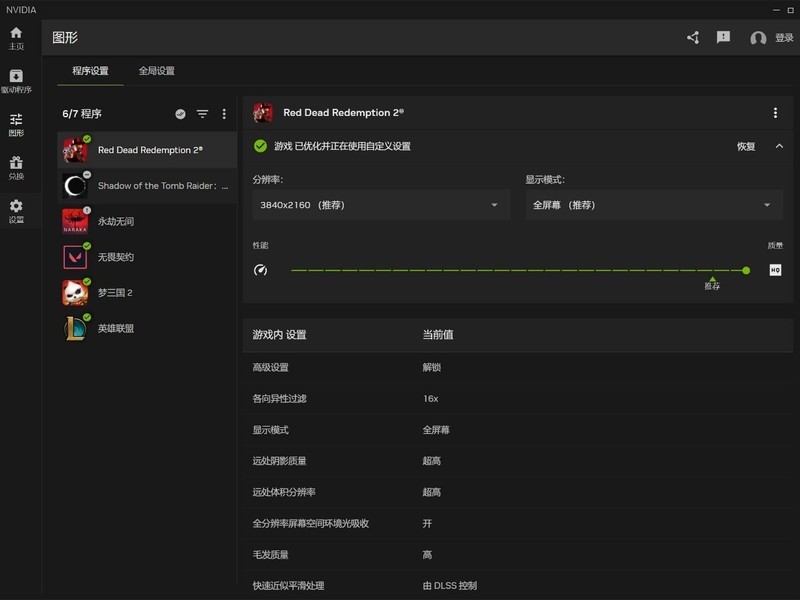Viewport: 800px width, 600px height.
Task: Click the HQ quality icon
Action: click(x=775, y=270)
